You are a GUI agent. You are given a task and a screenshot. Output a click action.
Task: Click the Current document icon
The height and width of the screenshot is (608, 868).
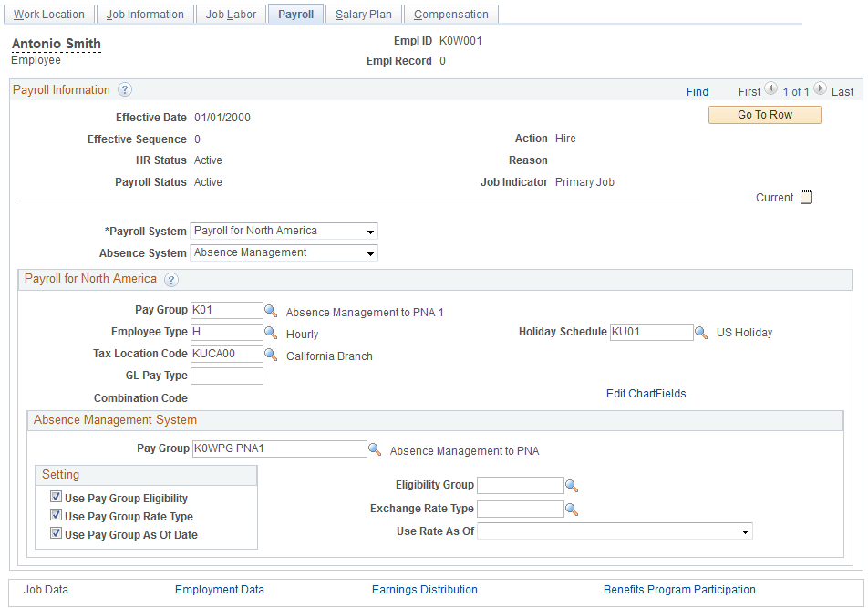[x=806, y=196]
